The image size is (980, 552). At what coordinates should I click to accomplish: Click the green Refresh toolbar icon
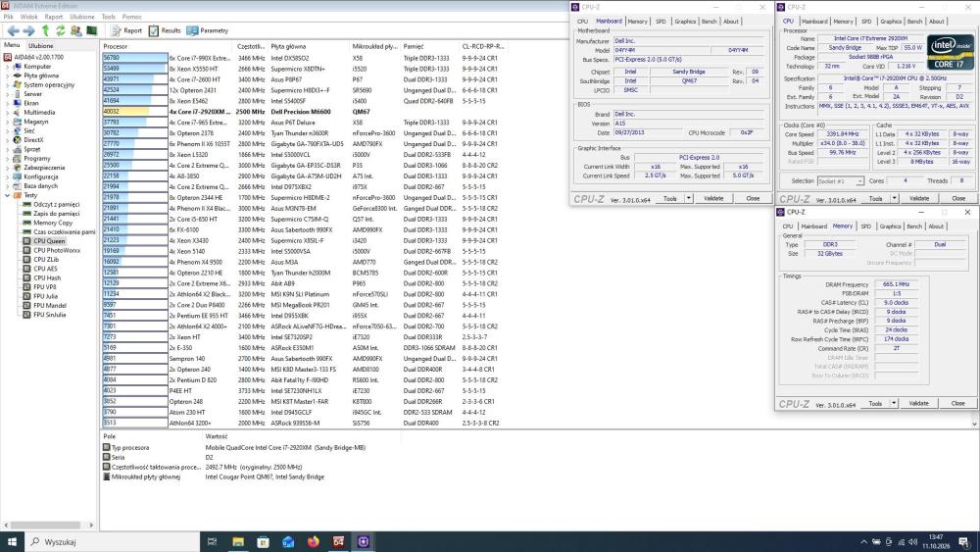[x=61, y=30]
